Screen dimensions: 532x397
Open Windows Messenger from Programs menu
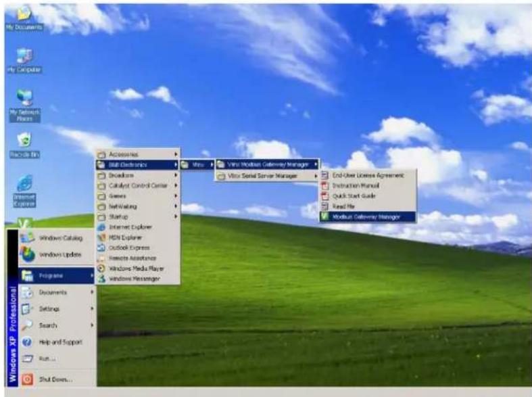click(x=138, y=279)
